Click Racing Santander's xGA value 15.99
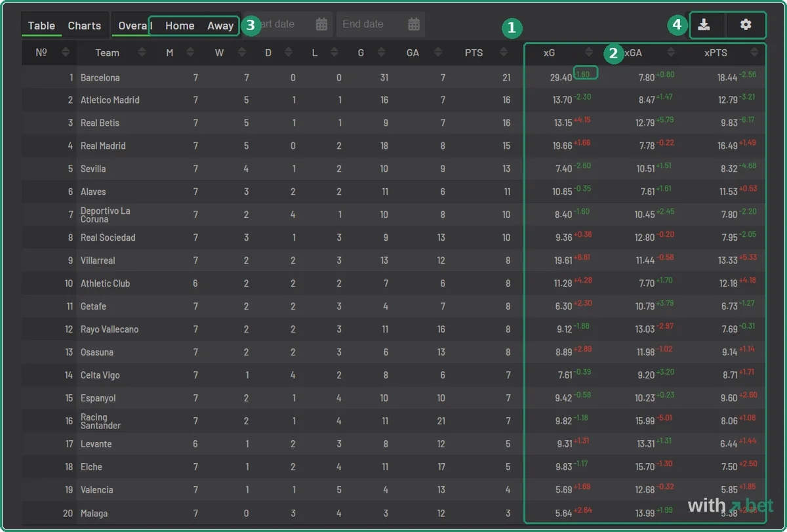This screenshot has height=532, width=787. [x=645, y=421]
